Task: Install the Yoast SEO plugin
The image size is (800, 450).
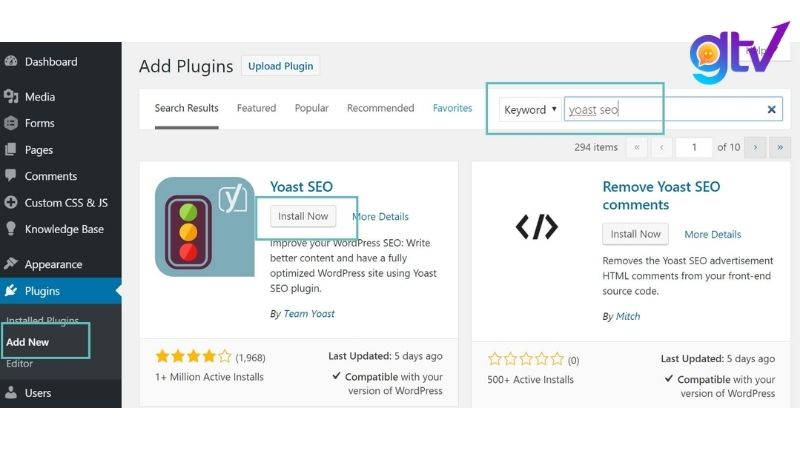Action: (303, 216)
